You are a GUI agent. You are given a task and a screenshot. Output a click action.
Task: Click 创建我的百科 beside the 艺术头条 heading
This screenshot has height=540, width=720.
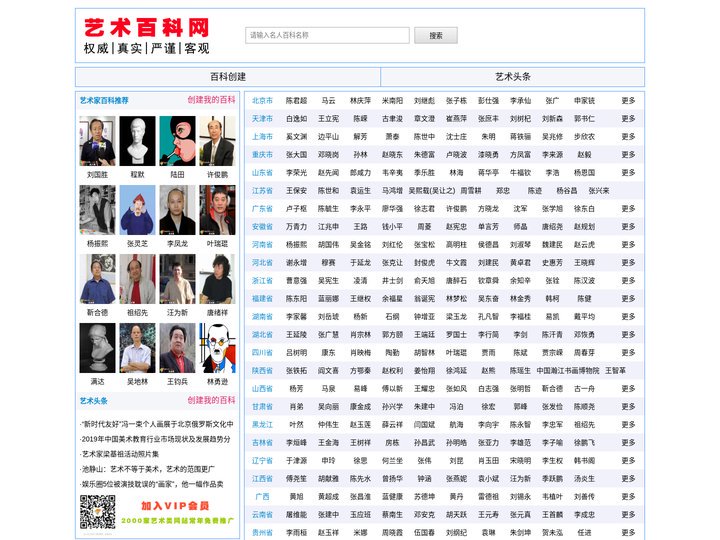point(211,400)
